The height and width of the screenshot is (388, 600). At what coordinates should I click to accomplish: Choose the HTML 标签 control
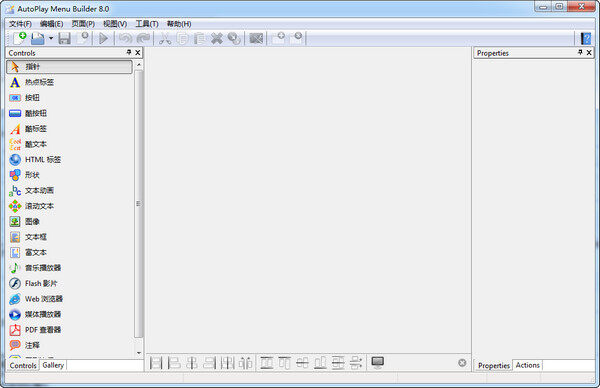coord(69,160)
